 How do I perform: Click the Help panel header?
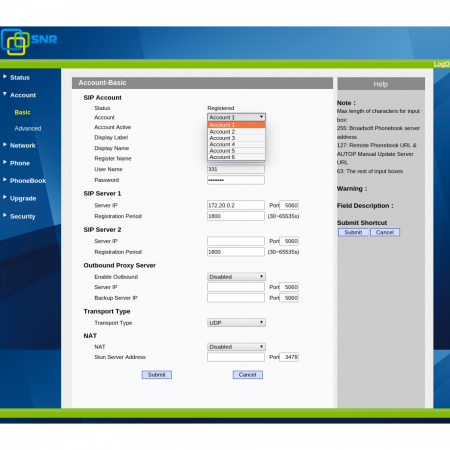381,84
